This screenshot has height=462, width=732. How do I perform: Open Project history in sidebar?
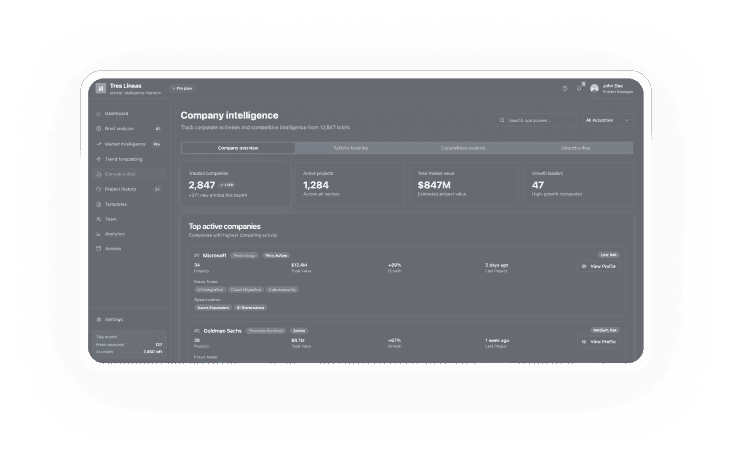click(x=129, y=189)
